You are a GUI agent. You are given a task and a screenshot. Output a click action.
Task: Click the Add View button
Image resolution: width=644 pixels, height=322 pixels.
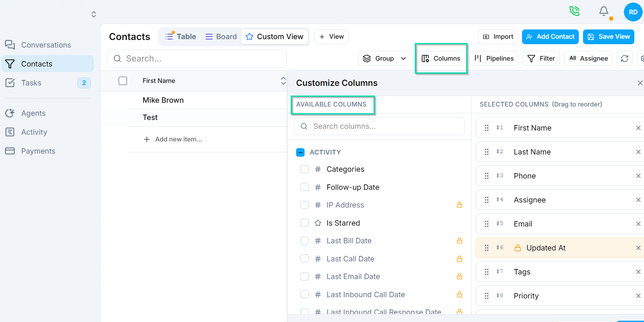click(331, 37)
